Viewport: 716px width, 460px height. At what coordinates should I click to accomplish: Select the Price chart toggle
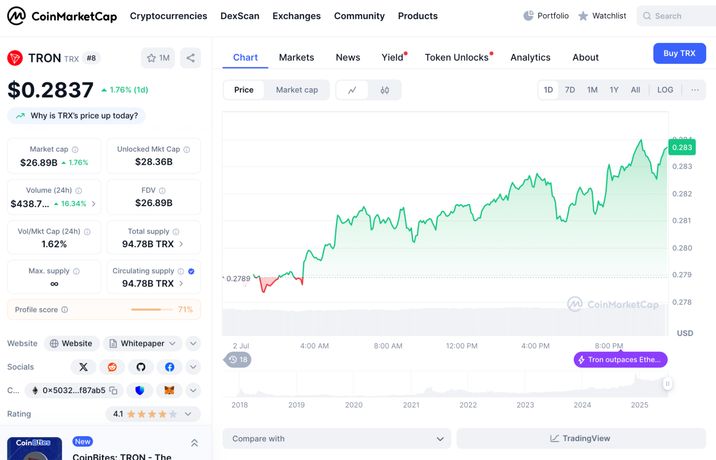point(244,90)
